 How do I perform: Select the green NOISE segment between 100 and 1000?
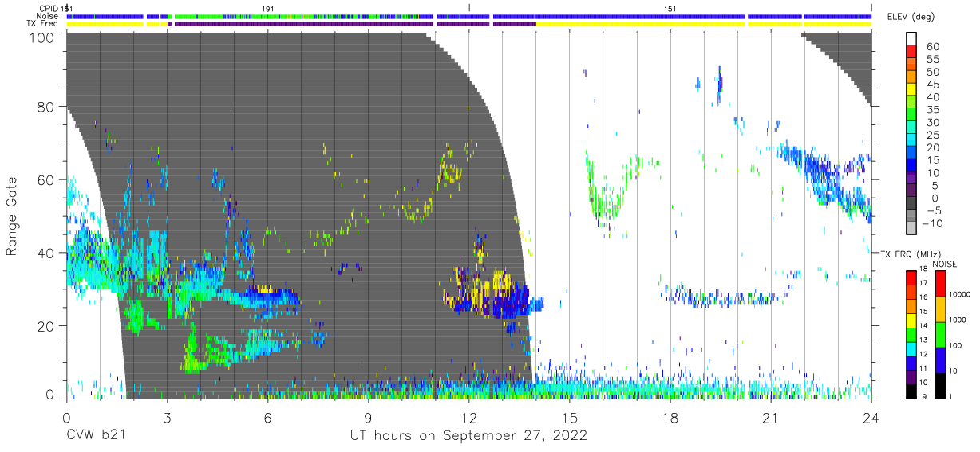[x=941, y=334]
